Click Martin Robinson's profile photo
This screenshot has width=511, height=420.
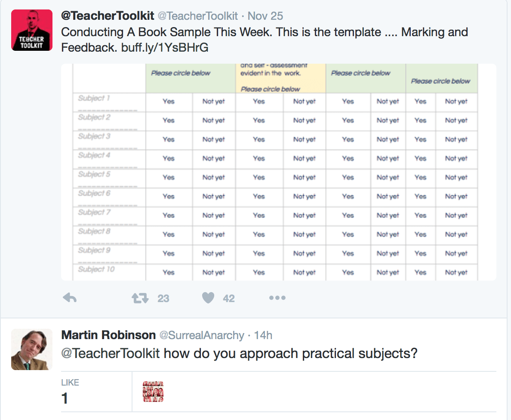coord(32,349)
